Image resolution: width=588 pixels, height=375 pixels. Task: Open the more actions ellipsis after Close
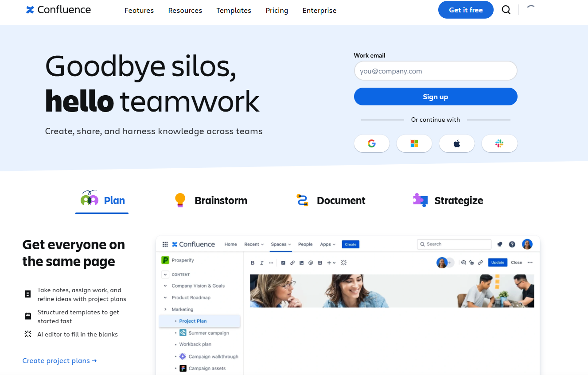530,263
